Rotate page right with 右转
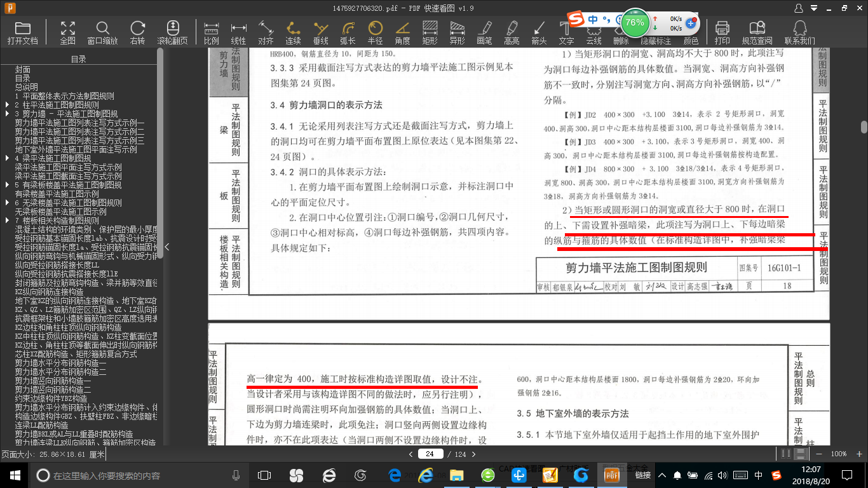868x488 pixels. pyautogui.click(x=137, y=32)
